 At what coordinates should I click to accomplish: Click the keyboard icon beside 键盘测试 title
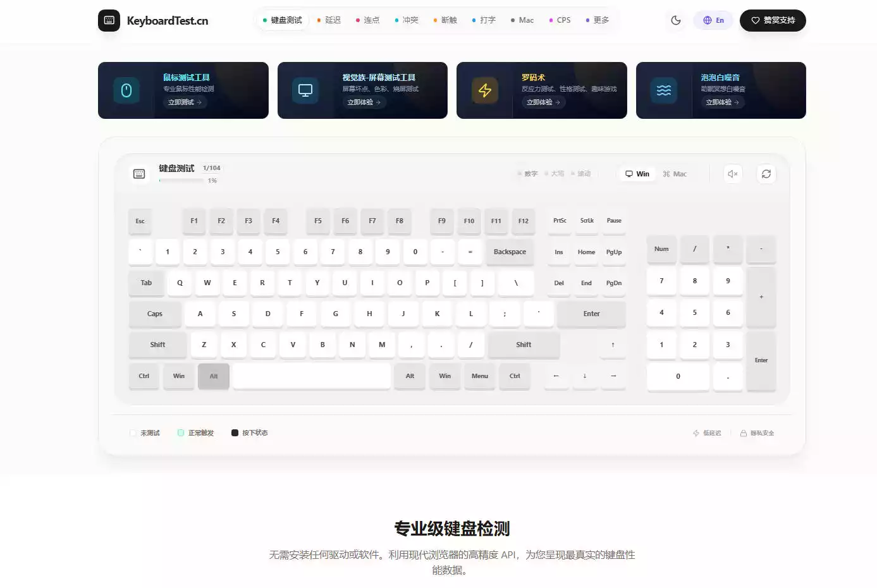(x=139, y=174)
